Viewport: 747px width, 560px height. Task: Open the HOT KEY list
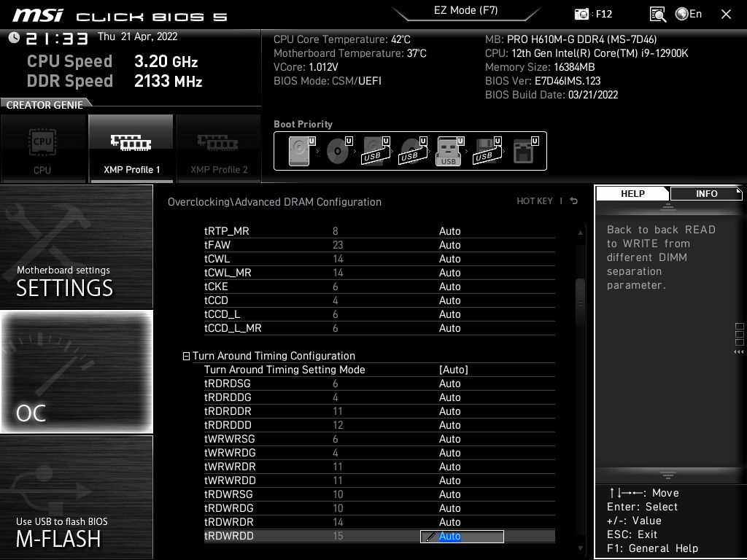(x=535, y=201)
